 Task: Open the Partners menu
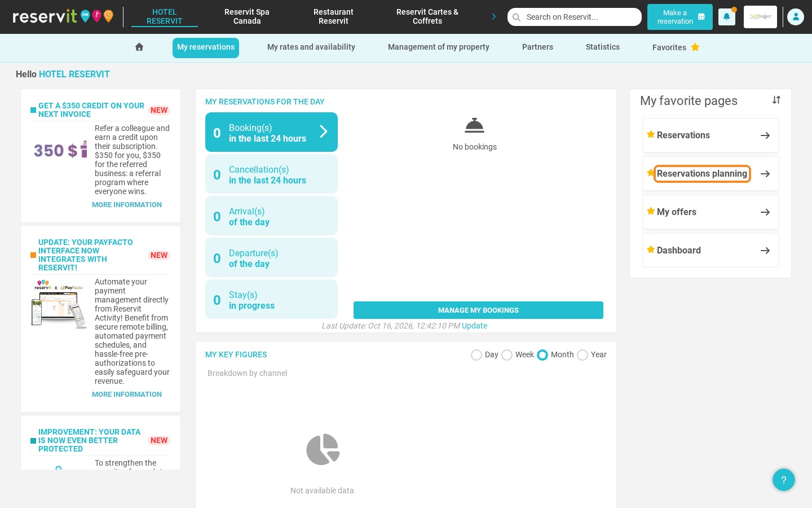(537, 47)
